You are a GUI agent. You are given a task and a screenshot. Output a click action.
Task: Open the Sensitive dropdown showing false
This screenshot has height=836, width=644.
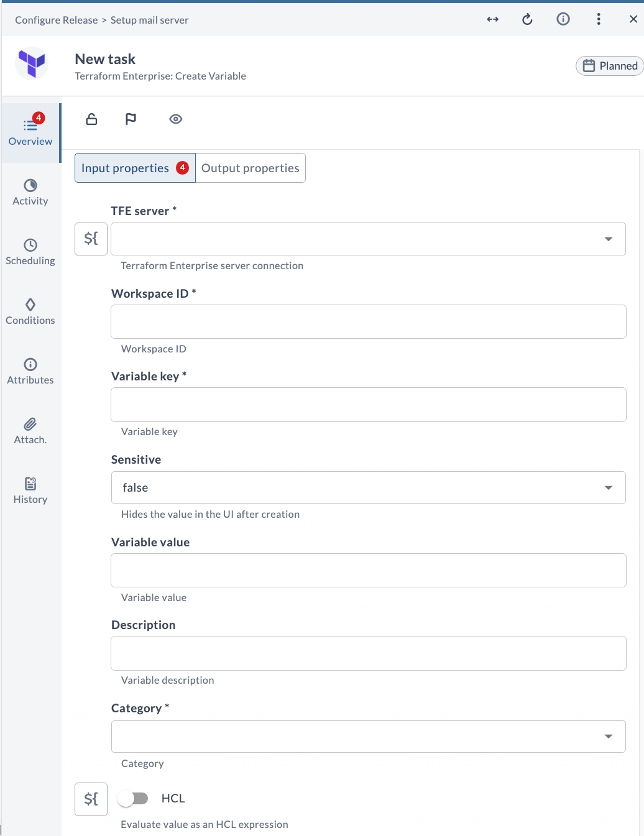368,487
